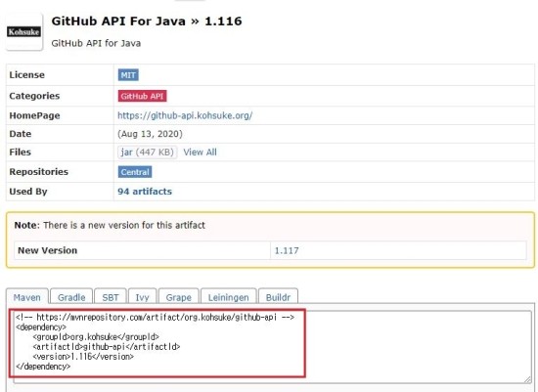Switch to the Grape tab
The image size is (538, 392).
coord(178,297)
